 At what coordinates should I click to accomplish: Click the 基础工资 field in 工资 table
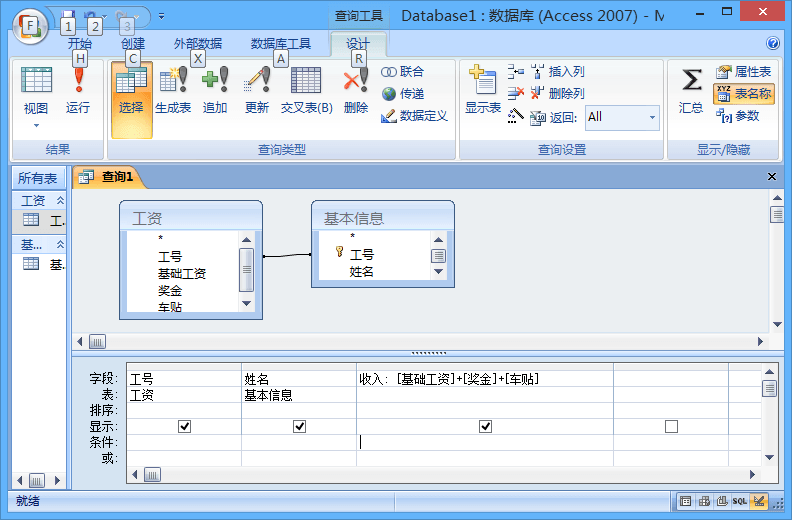pyautogui.click(x=182, y=273)
